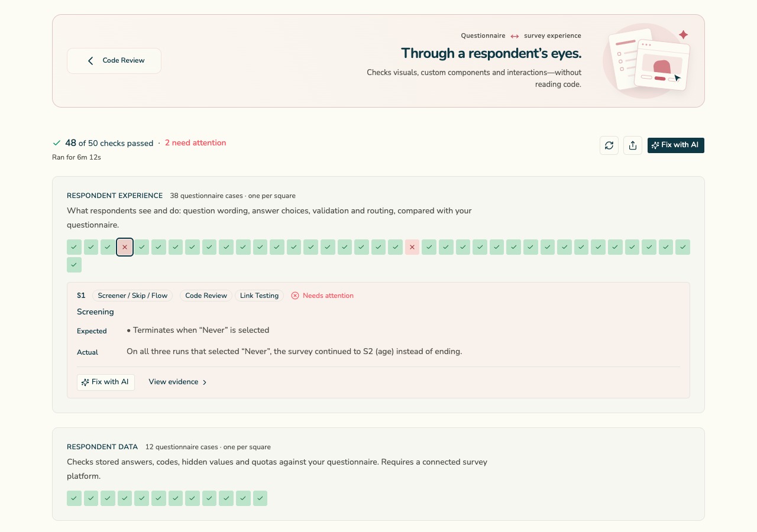
Task: Click the Link Testing tag
Action: pyautogui.click(x=259, y=296)
